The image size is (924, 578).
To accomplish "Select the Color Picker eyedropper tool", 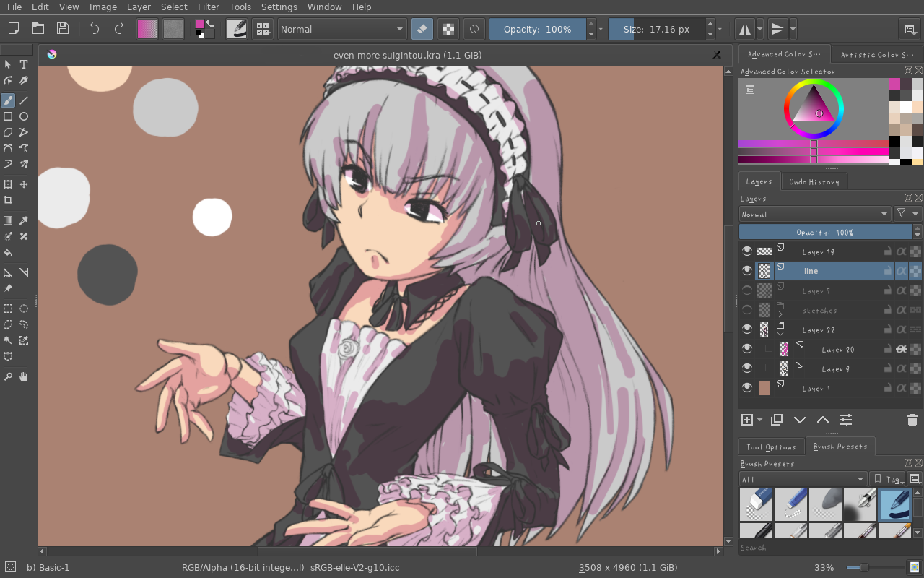I will (x=24, y=220).
